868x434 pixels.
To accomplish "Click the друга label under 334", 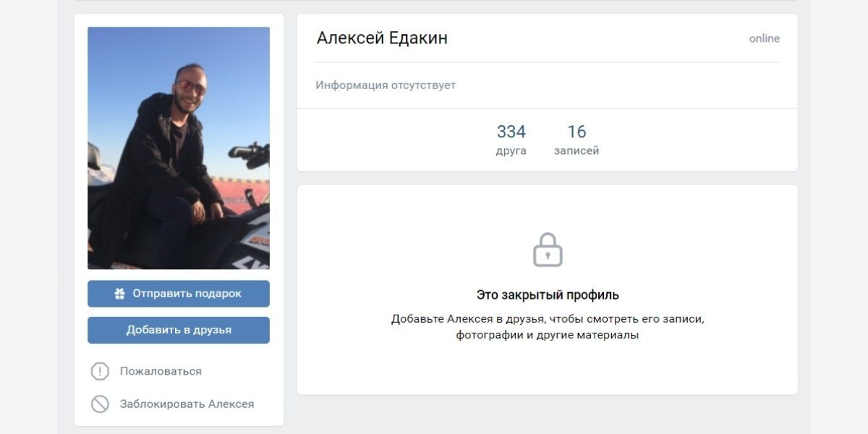I will 511,151.
